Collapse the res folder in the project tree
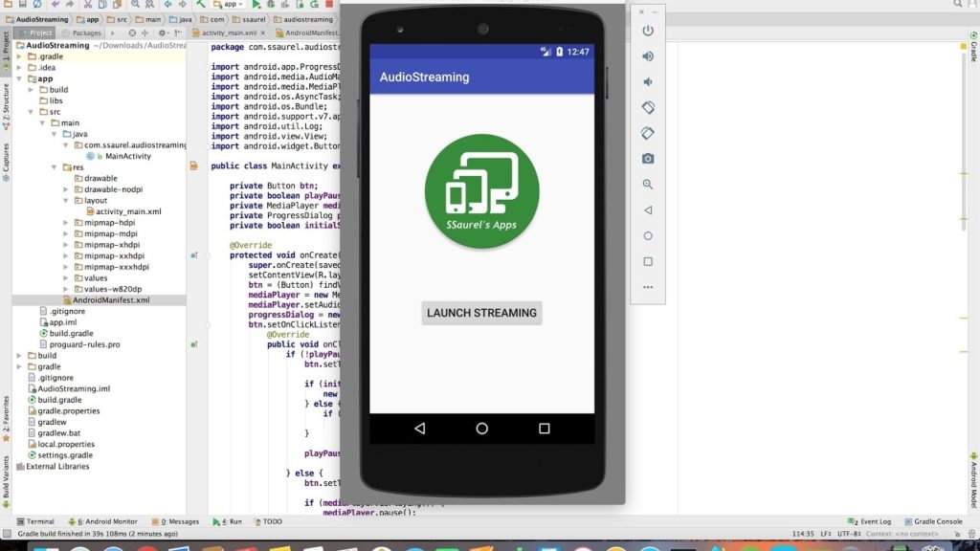The image size is (980, 551). [x=55, y=167]
